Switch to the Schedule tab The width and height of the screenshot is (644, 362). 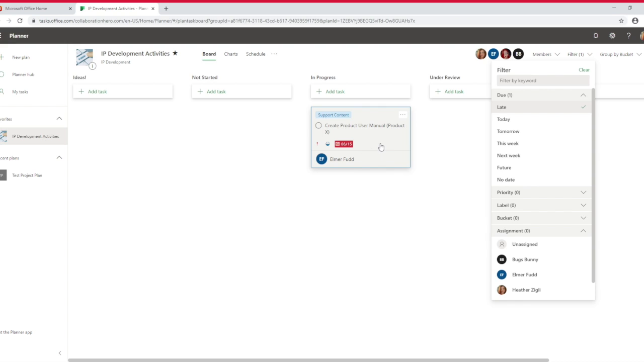point(256,54)
